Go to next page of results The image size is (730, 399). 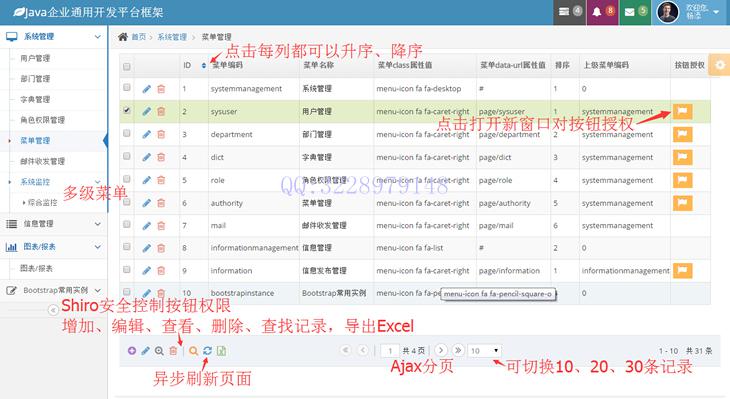click(x=440, y=350)
